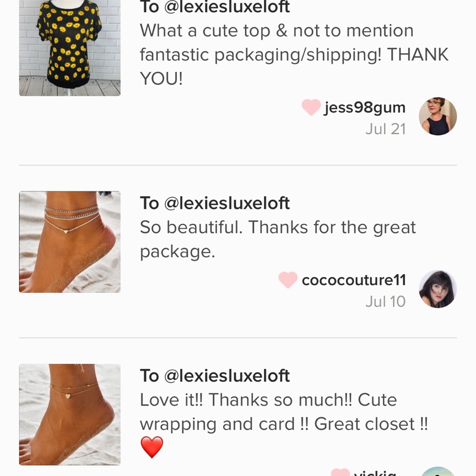476x476 pixels.
Task: Select the Jul 21 review date
Action: (x=386, y=129)
